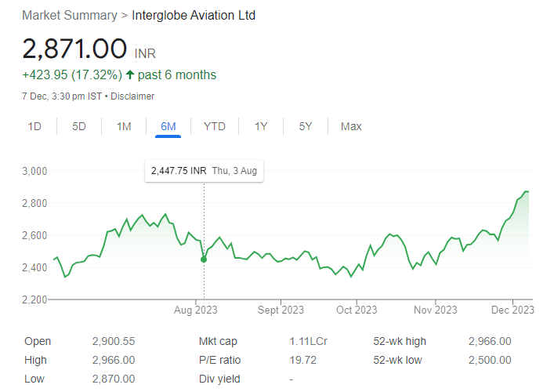The image size is (554, 392).
Task: Switch chart to Max range
Action: [x=351, y=126]
